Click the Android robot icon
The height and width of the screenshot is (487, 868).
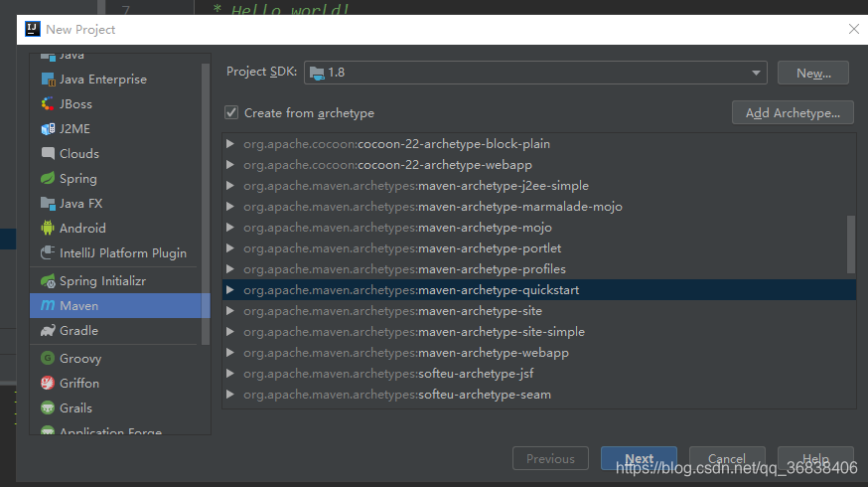pos(48,228)
